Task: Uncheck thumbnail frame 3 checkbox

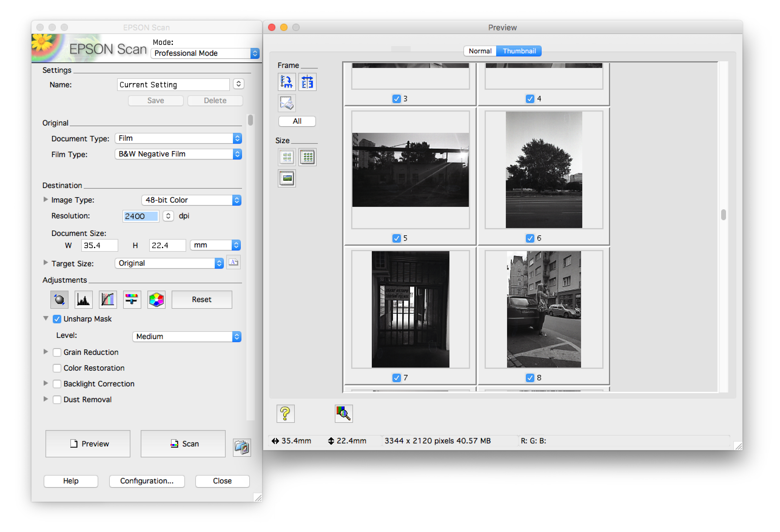Action: [396, 99]
